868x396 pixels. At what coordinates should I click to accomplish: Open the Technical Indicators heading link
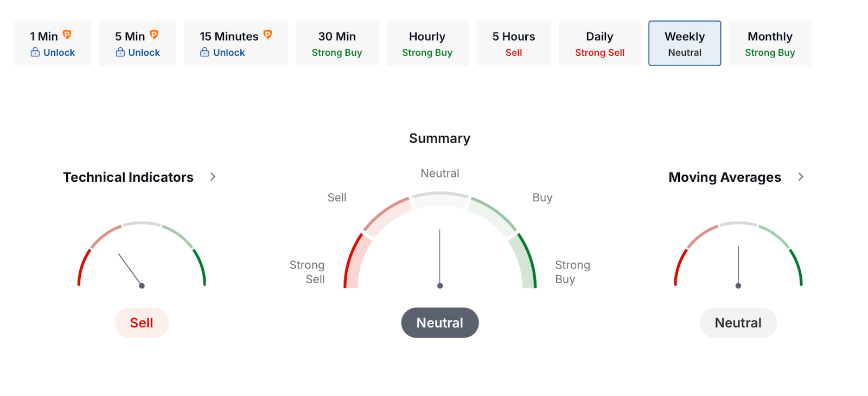coord(128,177)
